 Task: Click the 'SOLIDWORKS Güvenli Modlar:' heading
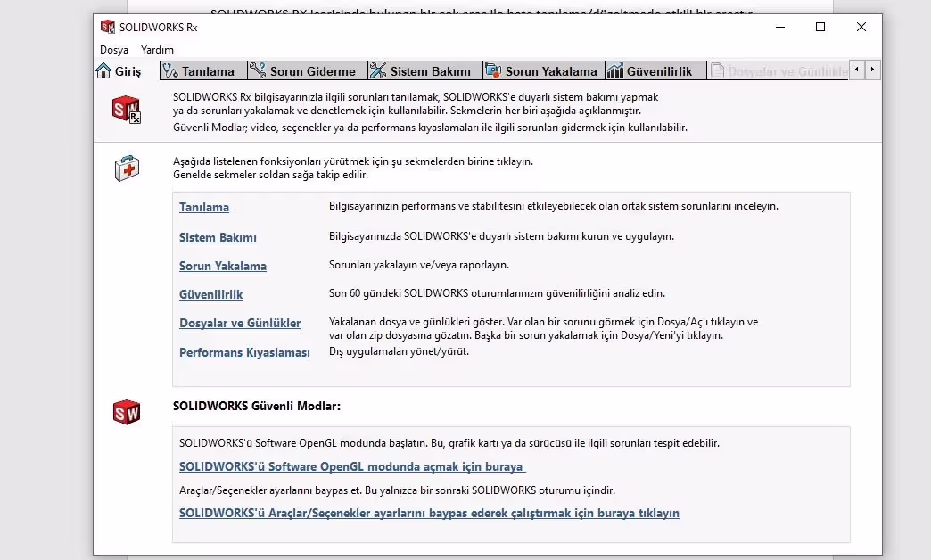pos(257,407)
